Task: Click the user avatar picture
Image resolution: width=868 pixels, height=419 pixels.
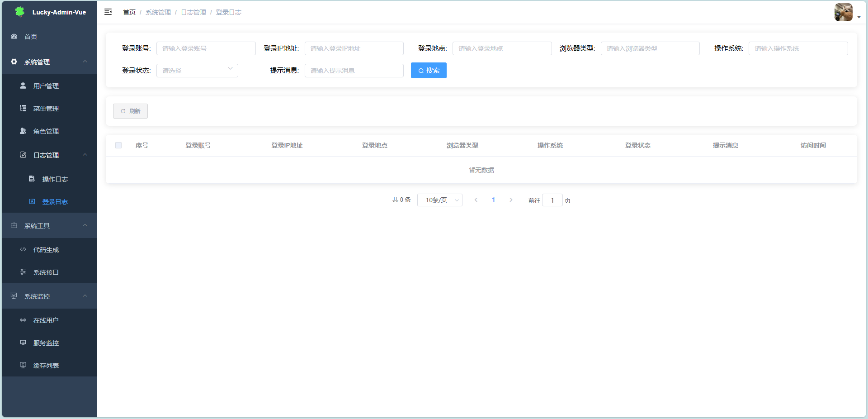Action: (x=843, y=12)
